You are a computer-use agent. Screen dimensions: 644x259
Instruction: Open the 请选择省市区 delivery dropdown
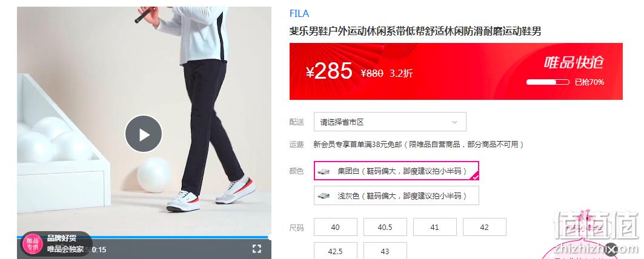tap(390, 122)
